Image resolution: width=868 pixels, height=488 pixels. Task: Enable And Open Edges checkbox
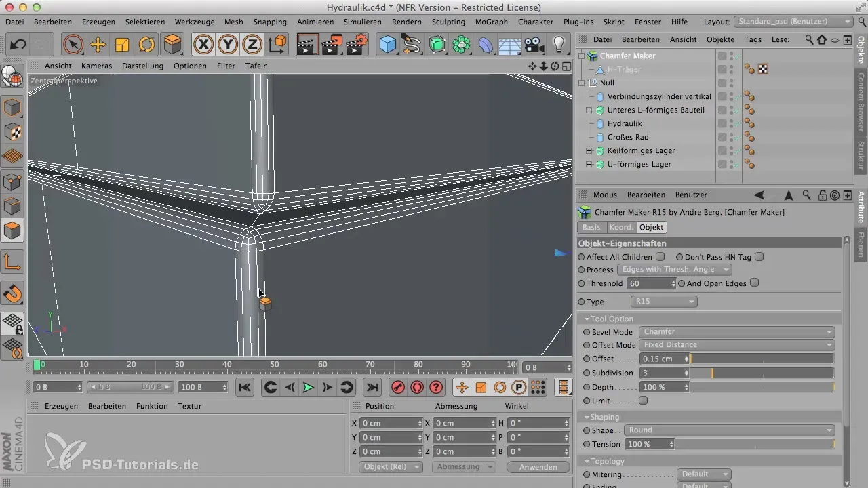754,283
